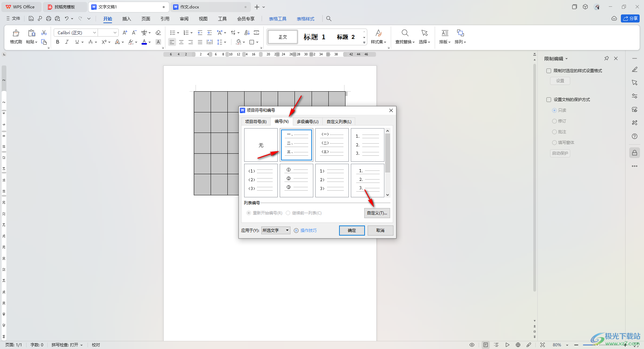This screenshot has width=644, height=349.
Task: Select the 无 no-numbering thumbnail
Action: (261, 145)
